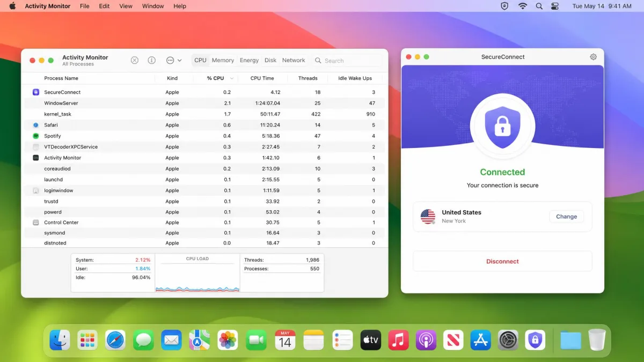644x362 pixels.
Task: Open Safari from the Dock
Action: tap(115, 340)
